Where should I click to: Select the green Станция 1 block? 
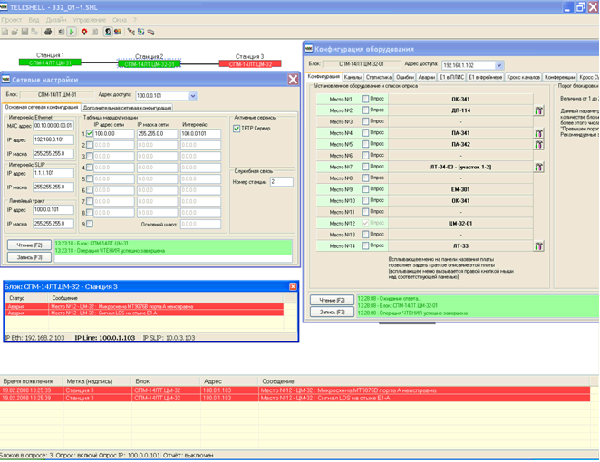point(50,62)
